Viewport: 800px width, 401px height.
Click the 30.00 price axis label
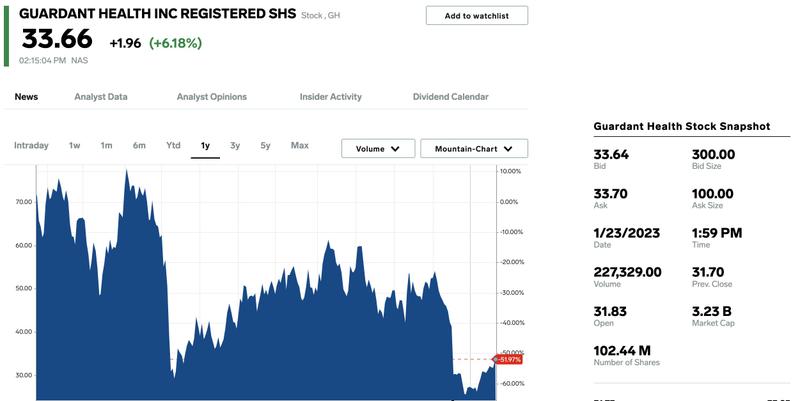[x=23, y=375]
